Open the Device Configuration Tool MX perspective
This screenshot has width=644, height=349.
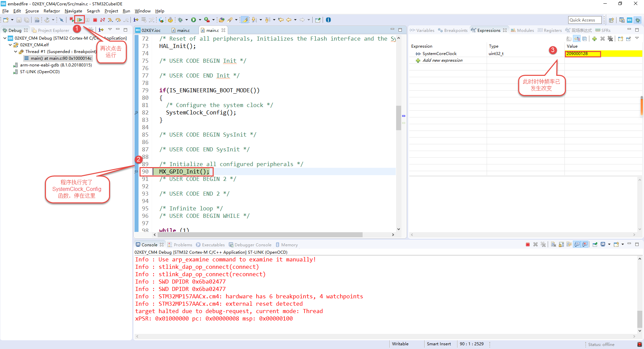[630, 20]
